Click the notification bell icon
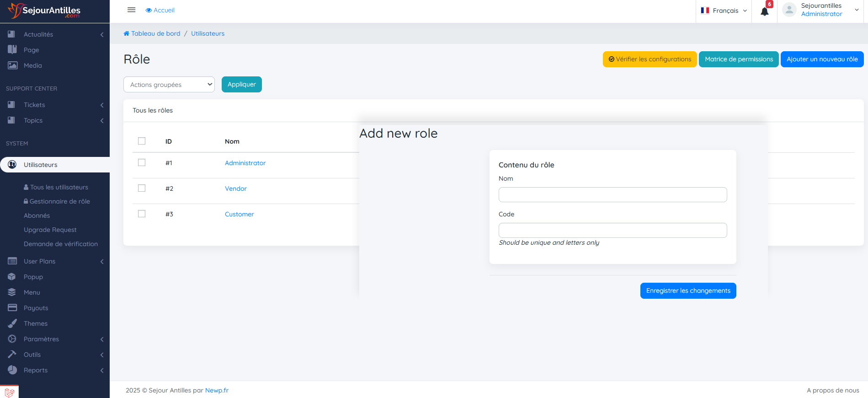Screen dimensions: 868x398 pos(764,11)
